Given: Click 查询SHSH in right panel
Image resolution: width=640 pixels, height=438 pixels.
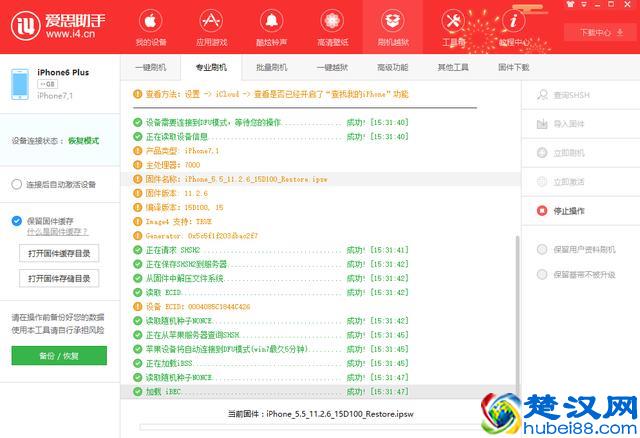Looking at the screenshot, I should pyautogui.click(x=580, y=95).
